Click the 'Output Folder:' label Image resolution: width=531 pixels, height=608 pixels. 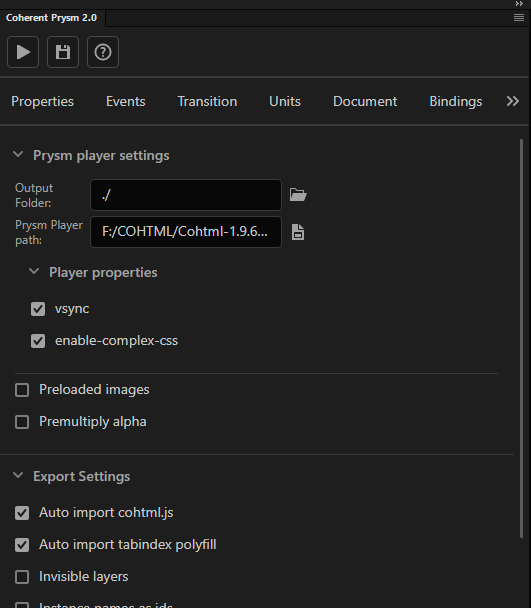tap(34, 195)
